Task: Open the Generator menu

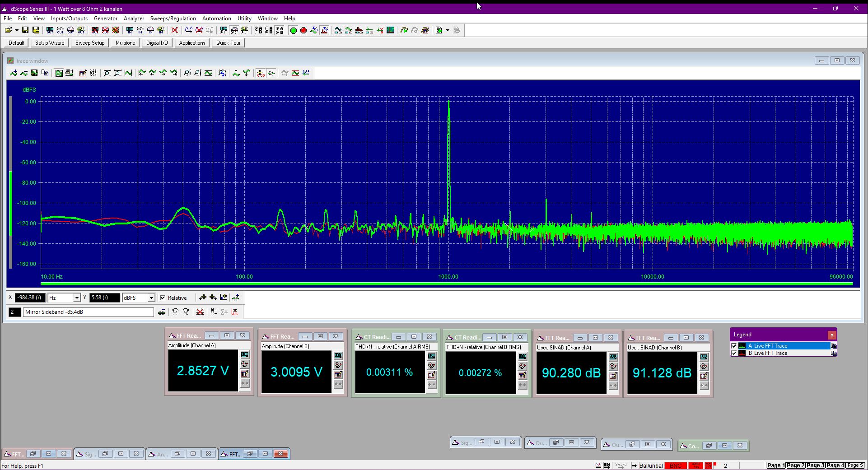Action: pos(106,19)
